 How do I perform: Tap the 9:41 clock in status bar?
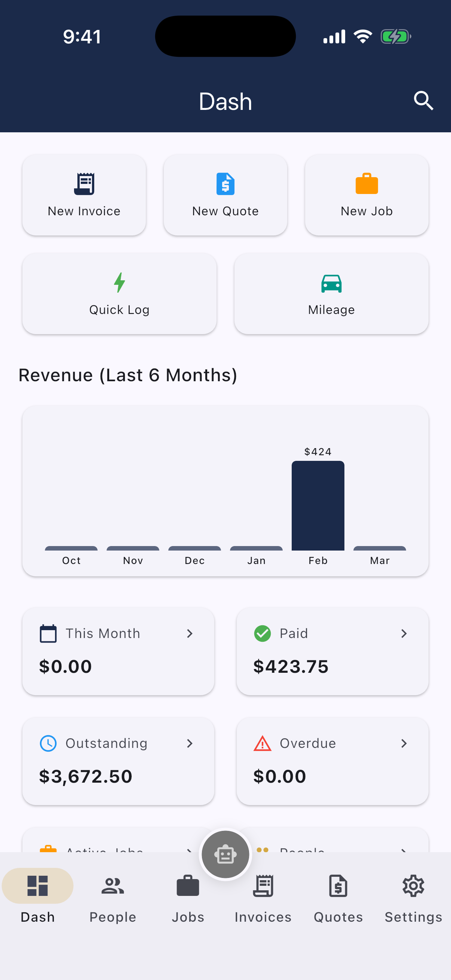click(82, 37)
